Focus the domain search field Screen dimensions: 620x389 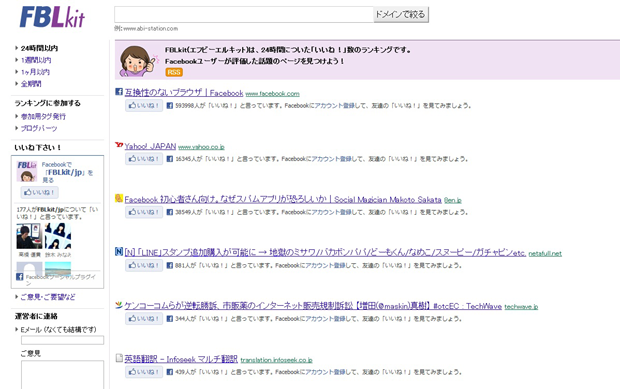click(244, 15)
